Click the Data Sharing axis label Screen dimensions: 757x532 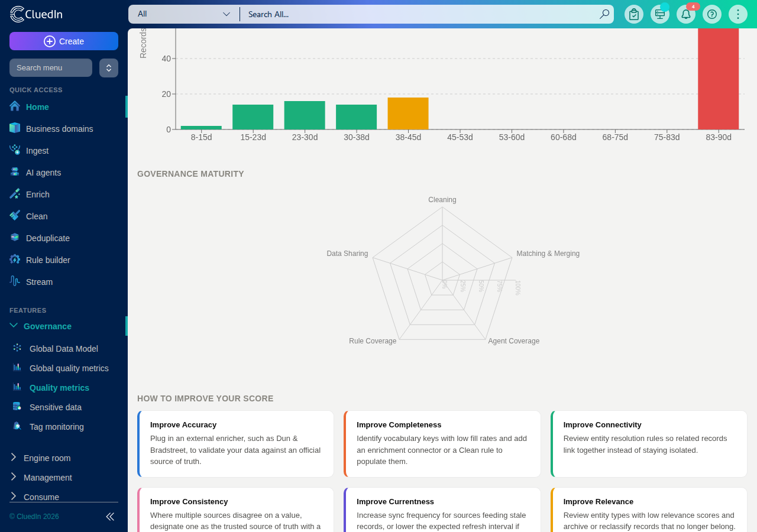click(347, 254)
